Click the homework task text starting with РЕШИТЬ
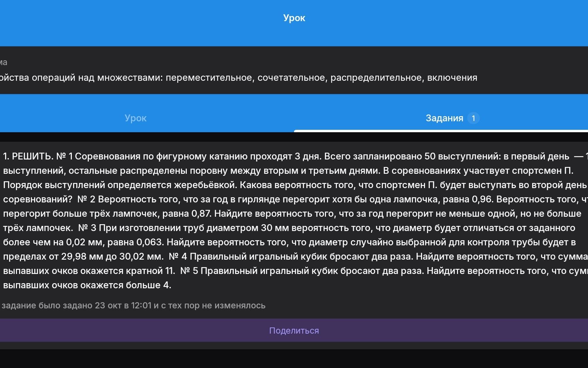588x368 pixels. (x=295, y=220)
